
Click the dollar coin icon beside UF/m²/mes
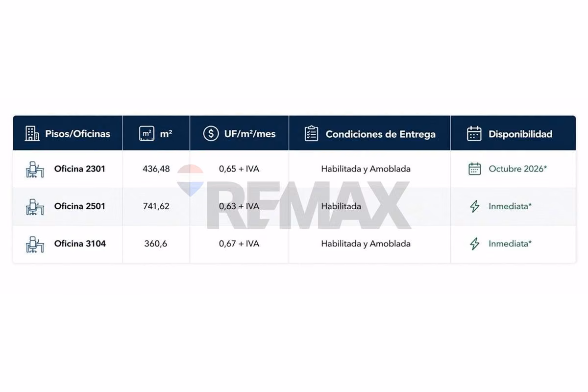[211, 133]
